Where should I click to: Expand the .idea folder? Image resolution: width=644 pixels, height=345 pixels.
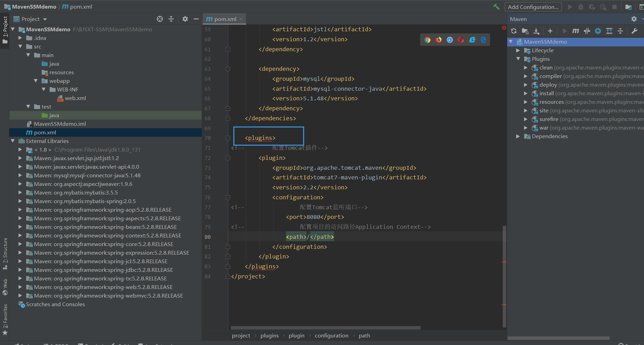[x=20, y=38]
